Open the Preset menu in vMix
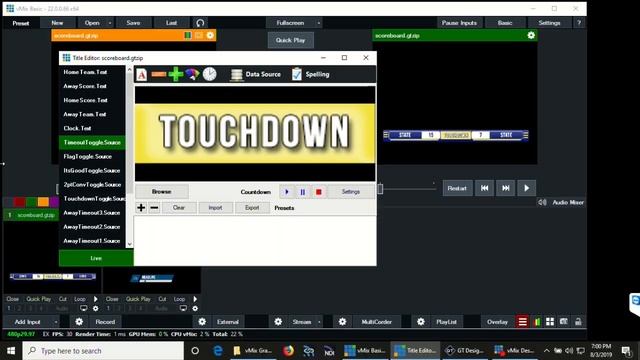The width and height of the screenshot is (640, 360). pos(21,23)
